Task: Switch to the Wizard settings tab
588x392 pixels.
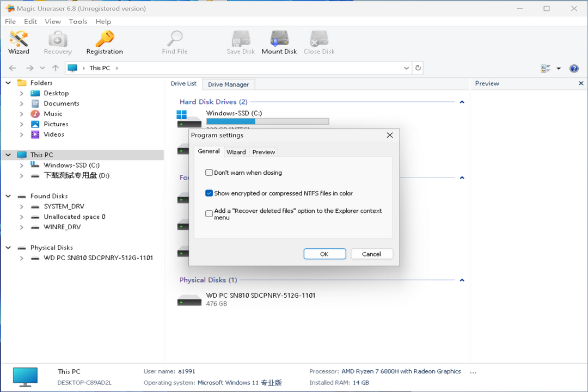Action: pos(236,152)
